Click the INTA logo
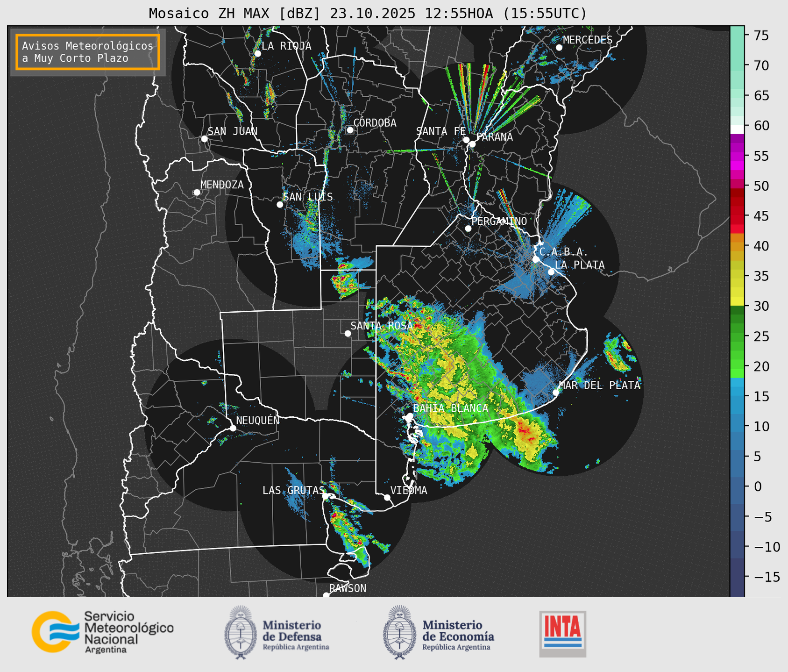 tap(562, 634)
